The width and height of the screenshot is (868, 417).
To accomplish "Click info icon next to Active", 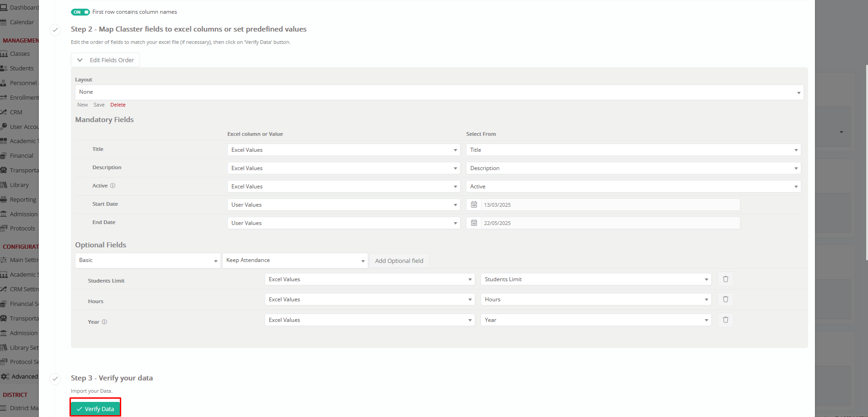I will point(113,186).
